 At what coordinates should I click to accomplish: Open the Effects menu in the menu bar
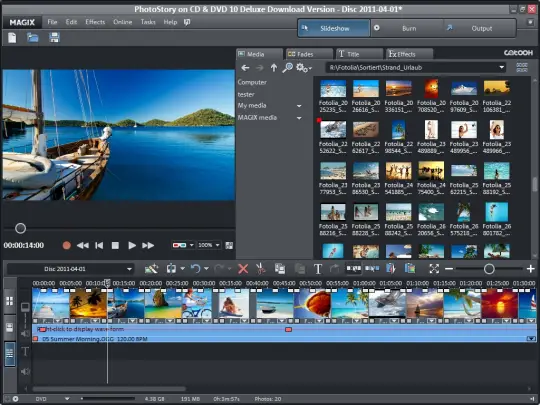(x=95, y=22)
